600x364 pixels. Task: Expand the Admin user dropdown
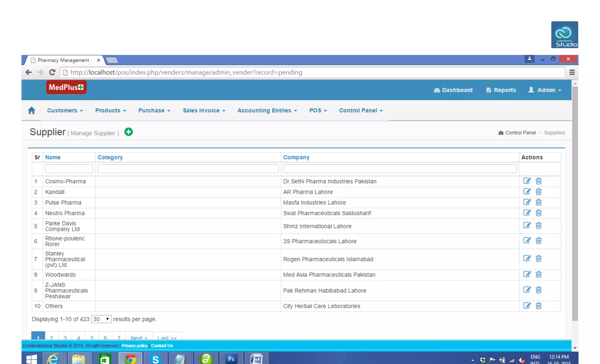click(x=545, y=90)
